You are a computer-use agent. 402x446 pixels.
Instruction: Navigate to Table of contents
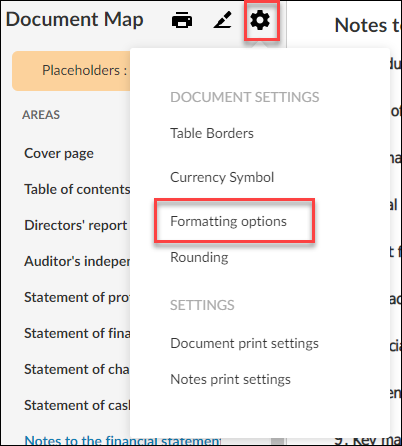click(x=77, y=189)
